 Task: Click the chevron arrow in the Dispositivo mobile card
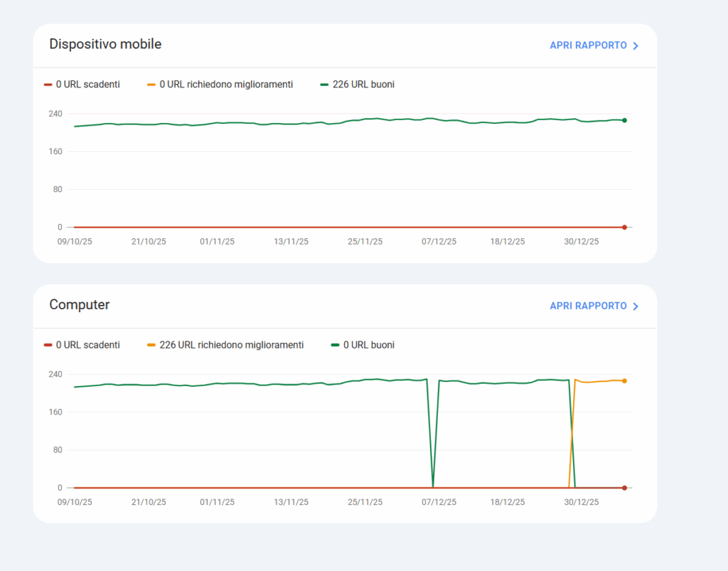coord(636,46)
